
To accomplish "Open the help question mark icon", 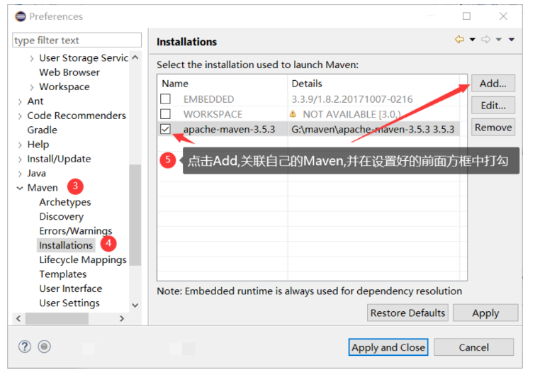I will click(x=25, y=347).
